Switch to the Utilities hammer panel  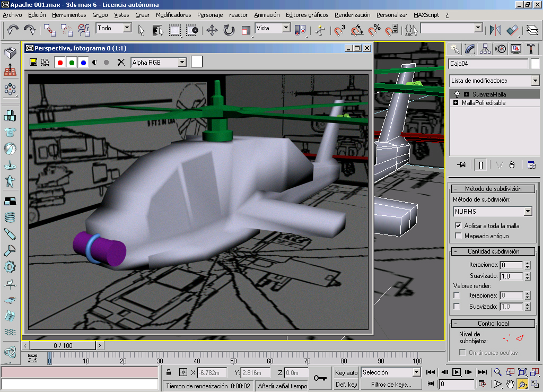[x=531, y=49]
